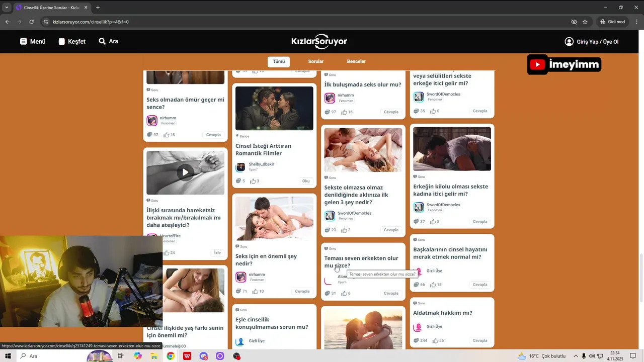Click the romantic films thumbnail image
Screen dimensions: 644x362
point(274,108)
